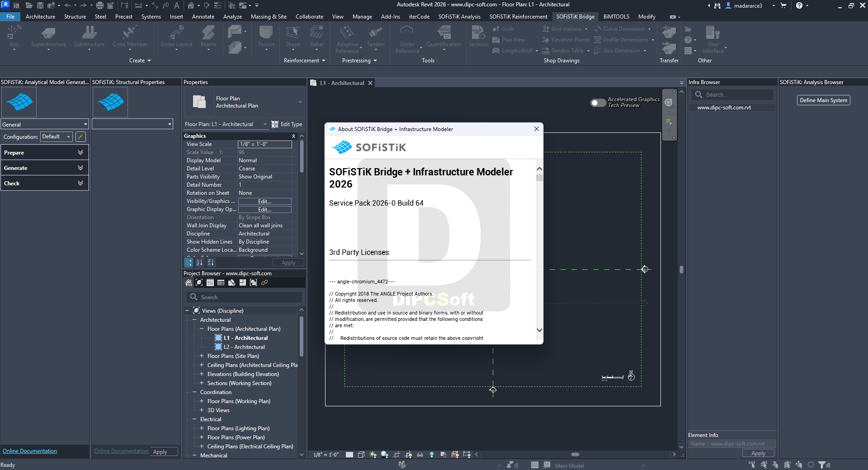Viewport: 868px width, 470px height.
Task: Toggle Show Crop Region in view bar
Action: tap(408, 455)
